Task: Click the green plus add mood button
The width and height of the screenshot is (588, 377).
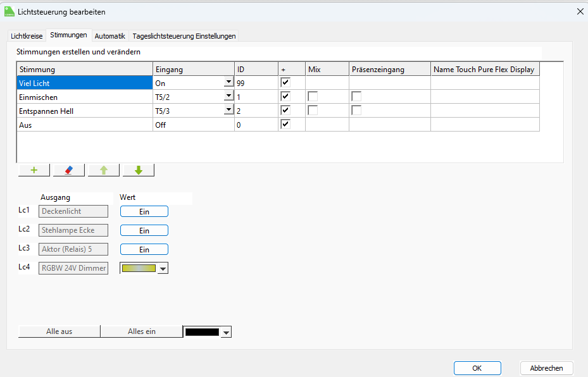Action: [x=34, y=170]
